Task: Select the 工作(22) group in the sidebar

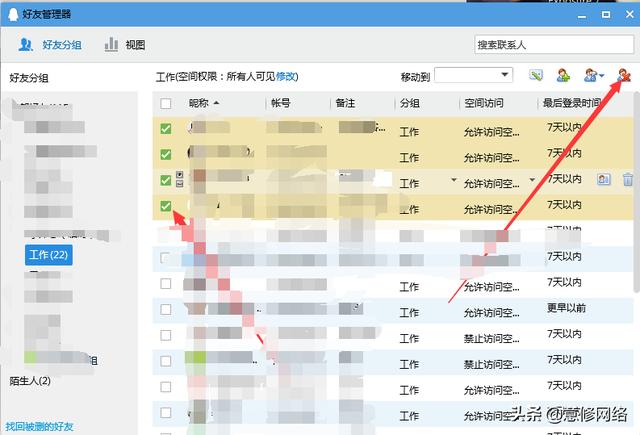Action: pos(49,255)
